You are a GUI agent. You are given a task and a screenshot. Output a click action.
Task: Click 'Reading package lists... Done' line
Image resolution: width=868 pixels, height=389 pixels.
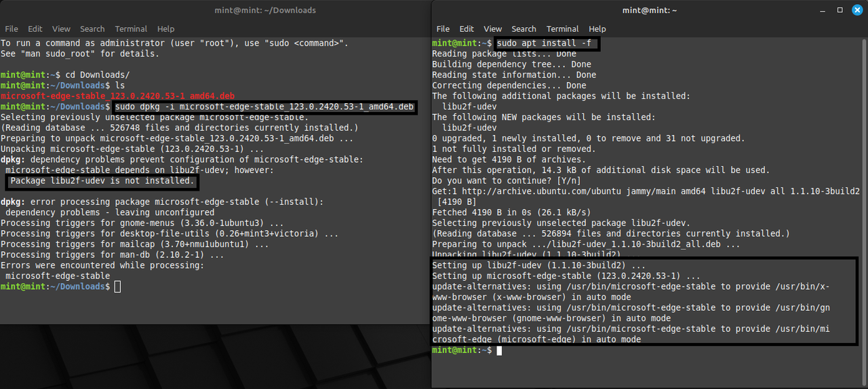504,54
